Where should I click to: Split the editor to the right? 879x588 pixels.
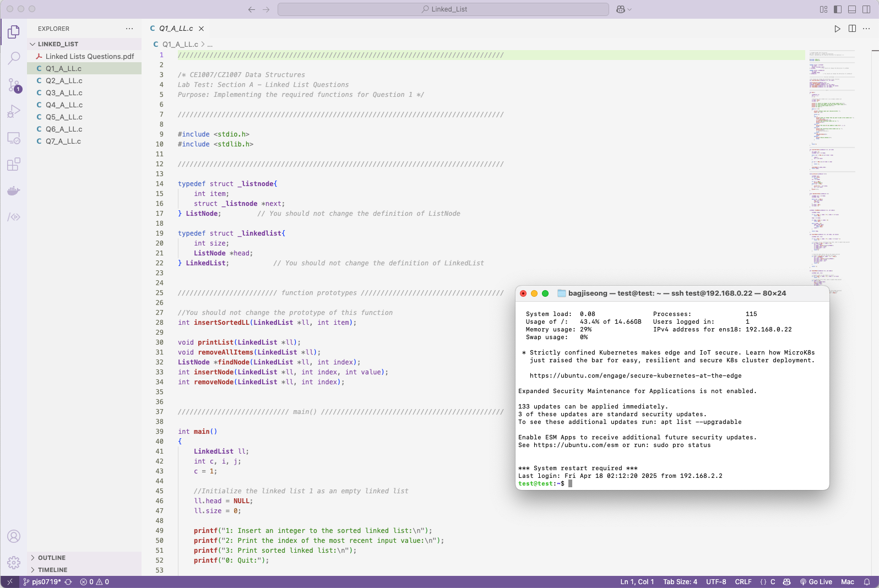point(852,29)
